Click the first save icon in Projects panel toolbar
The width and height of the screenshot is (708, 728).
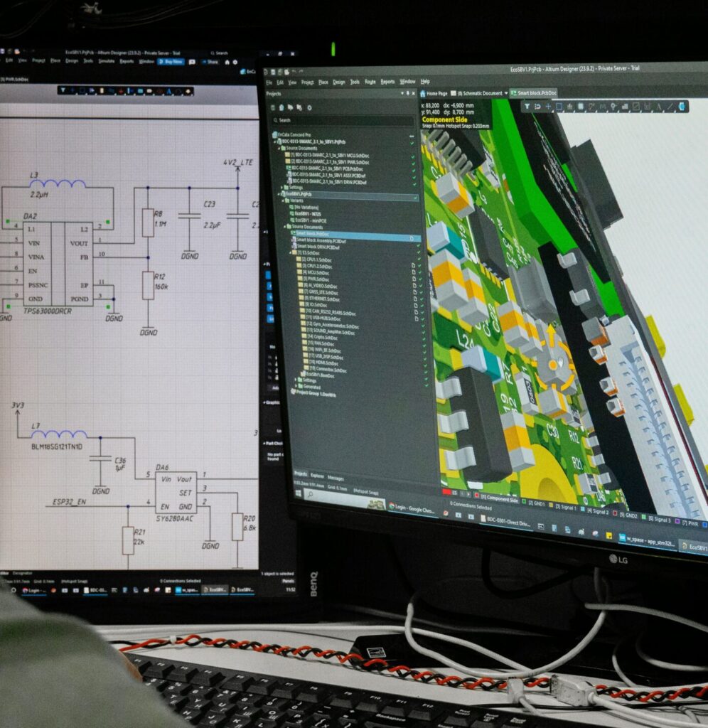pyautogui.click(x=273, y=107)
